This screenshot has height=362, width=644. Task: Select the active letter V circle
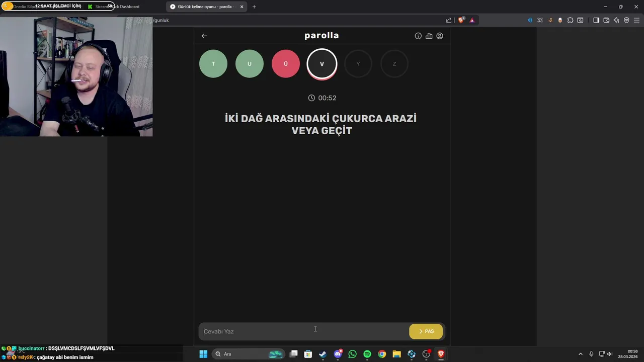tap(322, 64)
